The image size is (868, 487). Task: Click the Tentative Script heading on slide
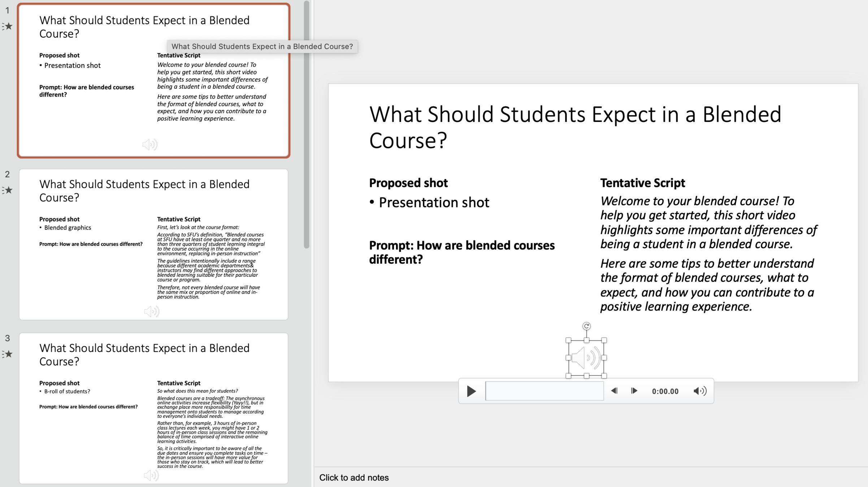(x=642, y=183)
